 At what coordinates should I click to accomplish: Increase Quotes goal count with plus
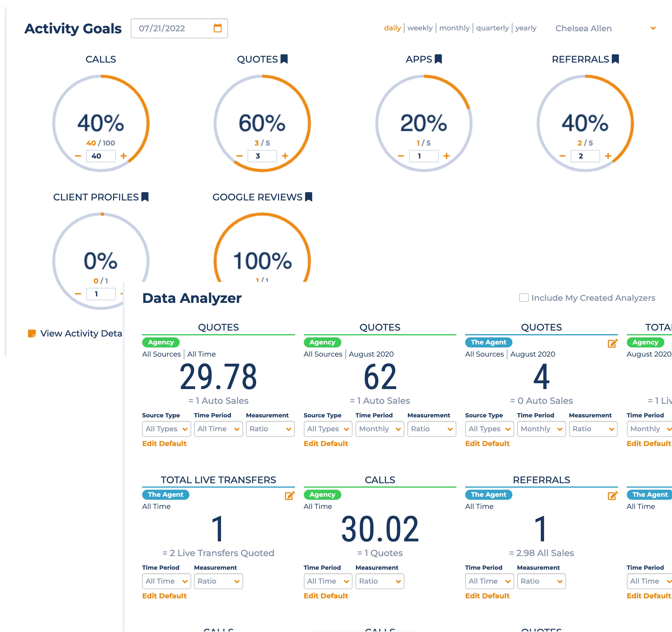(x=285, y=156)
